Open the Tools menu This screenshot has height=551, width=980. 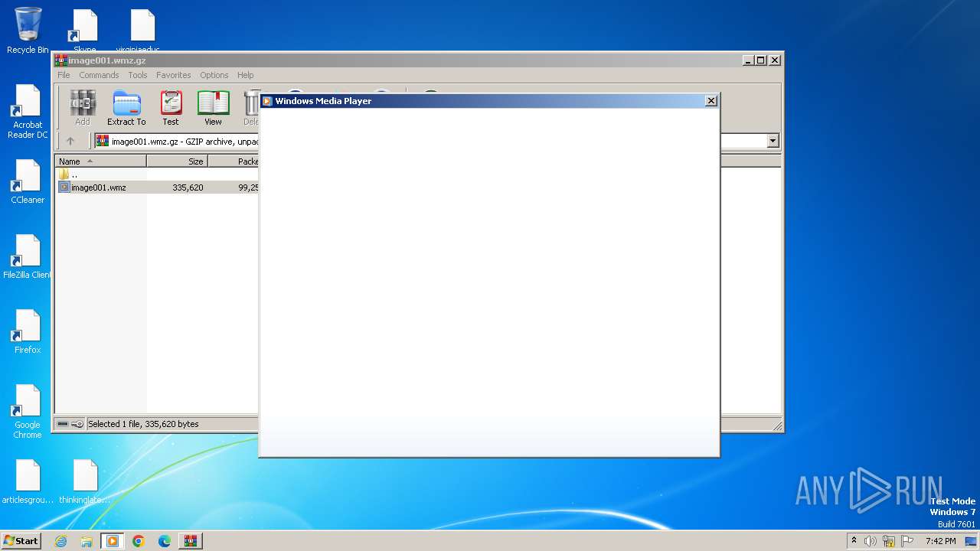[138, 75]
